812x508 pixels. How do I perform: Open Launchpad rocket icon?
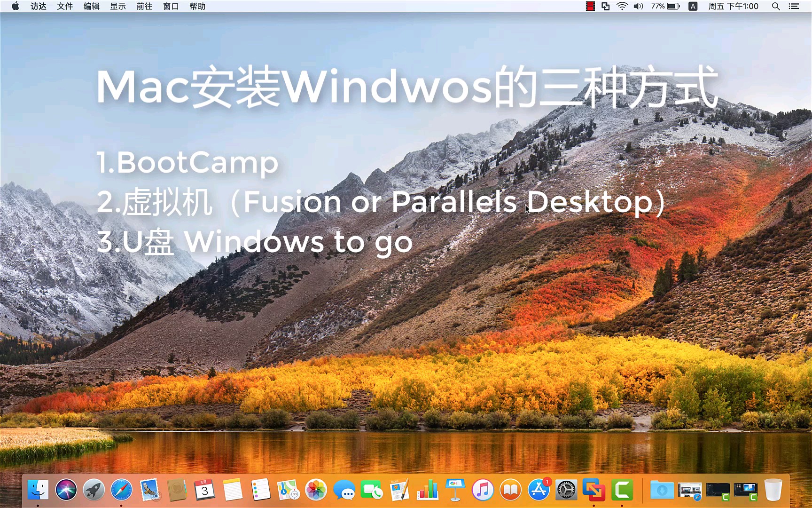tap(94, 490)
